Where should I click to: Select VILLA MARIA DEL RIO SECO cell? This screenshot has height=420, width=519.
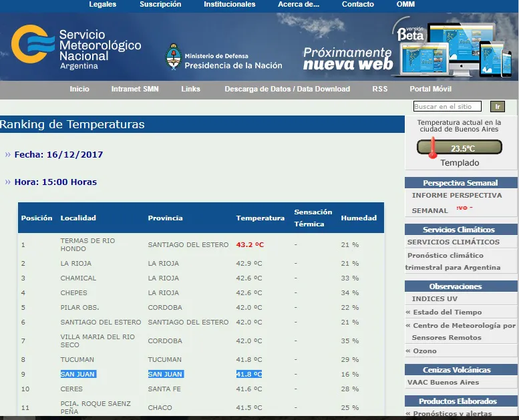point(98,341)
